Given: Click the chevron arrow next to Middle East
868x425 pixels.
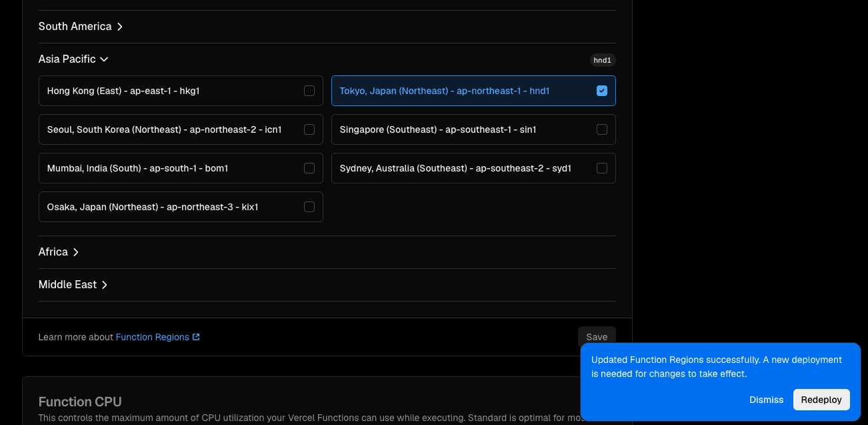Looking at the screenshot, I should pos(104,285).
